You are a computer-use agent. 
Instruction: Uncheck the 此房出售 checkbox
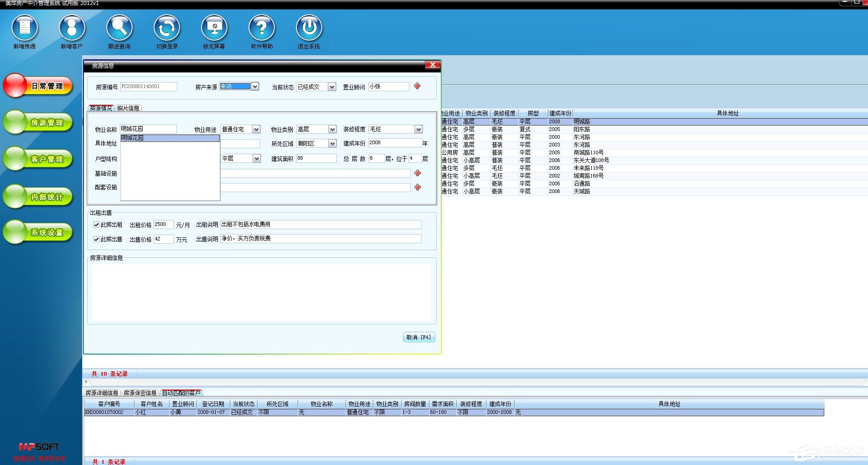(x=97, y=239)
